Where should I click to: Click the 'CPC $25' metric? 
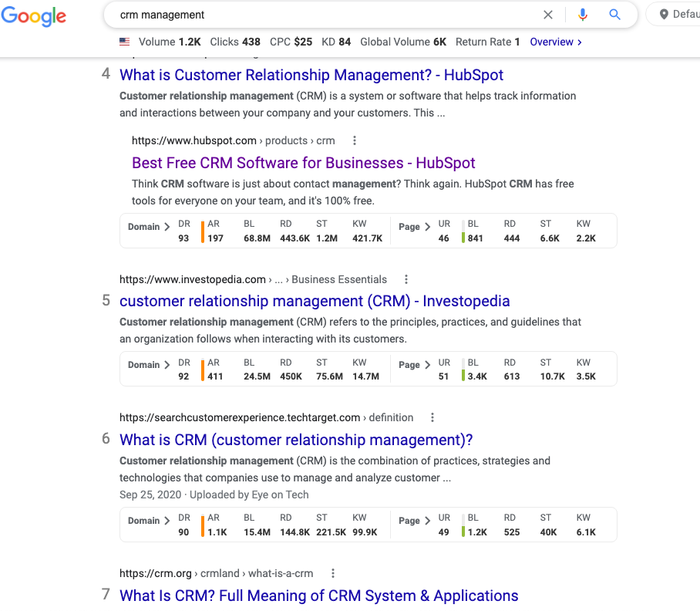(x=291, y=42)
